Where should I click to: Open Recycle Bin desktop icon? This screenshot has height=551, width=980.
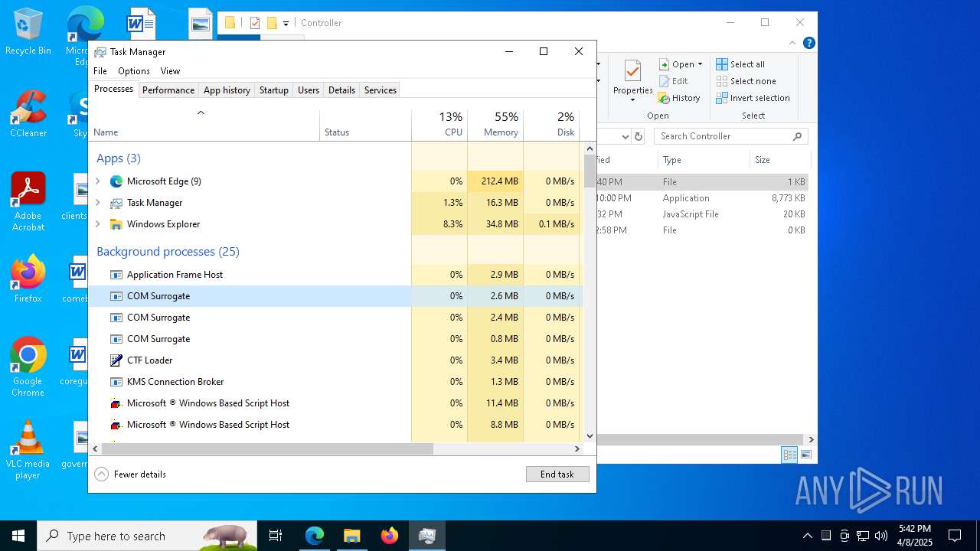(x=28, y=31)
